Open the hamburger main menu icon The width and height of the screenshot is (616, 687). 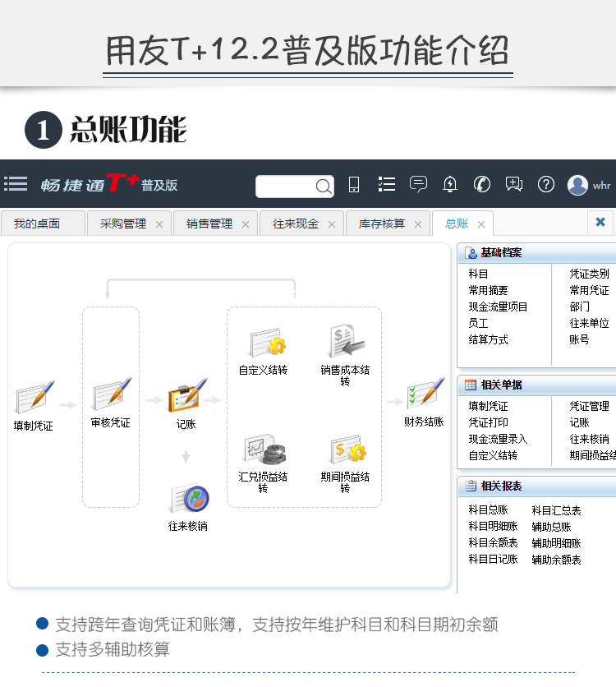[x=16, y=184]
